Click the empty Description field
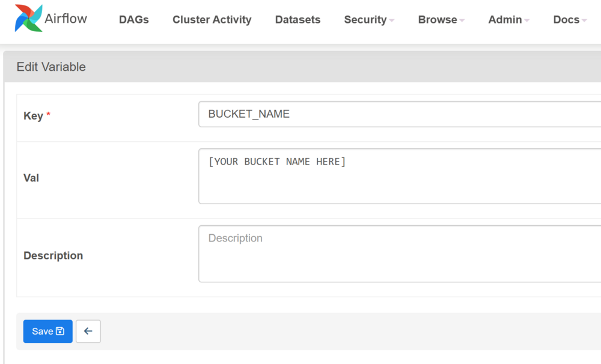The width and height of the screenshot is (601, 364). pyautogui.click(x=361, y=252)
